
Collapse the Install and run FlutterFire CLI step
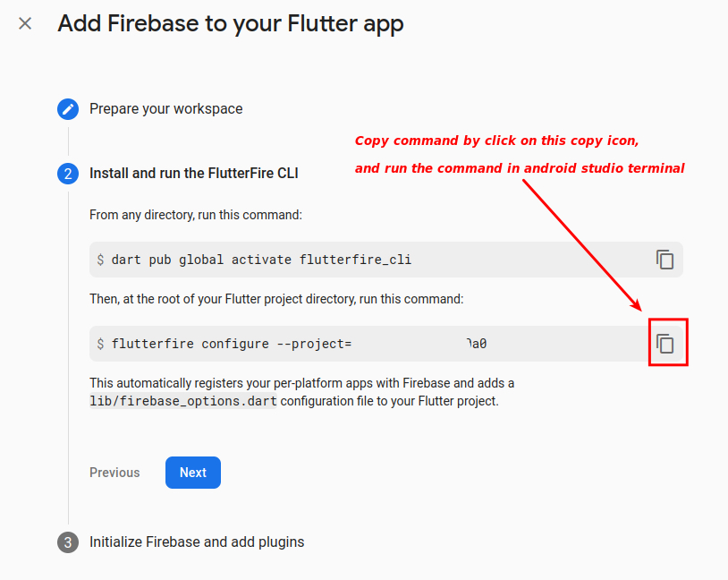click(x=193, y=174)
